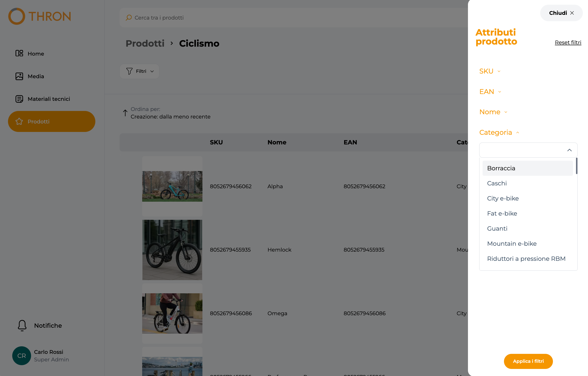
Task: Expand the Filtri dropdown
Action: tap(139, 71)
